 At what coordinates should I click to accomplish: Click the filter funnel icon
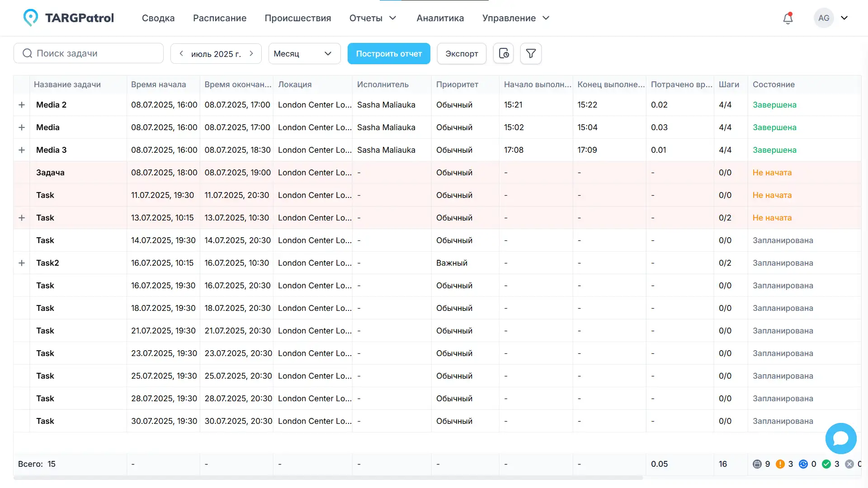pyautogui.click(x=531, y=54)
